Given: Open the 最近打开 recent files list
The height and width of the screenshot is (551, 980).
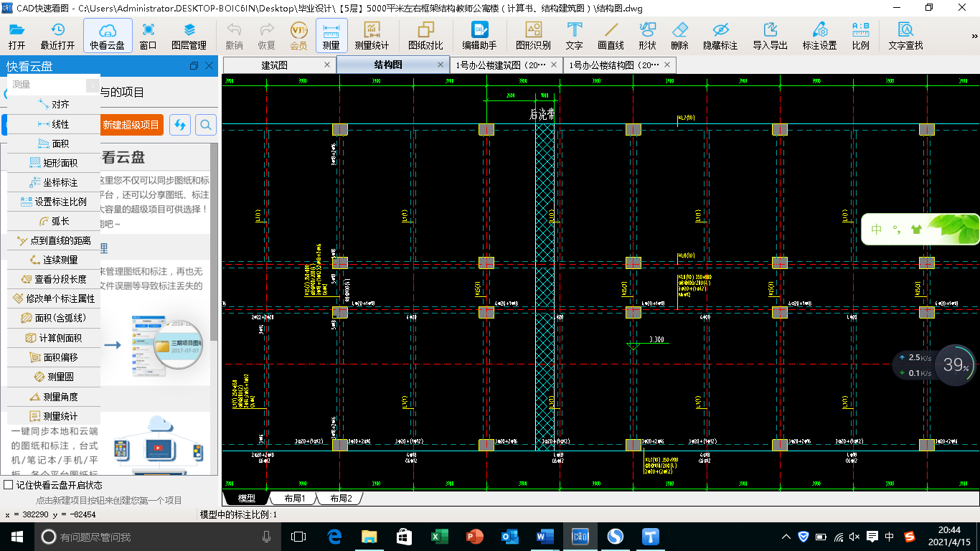Looking at the screenshot, I should click(x=57, y=36).
